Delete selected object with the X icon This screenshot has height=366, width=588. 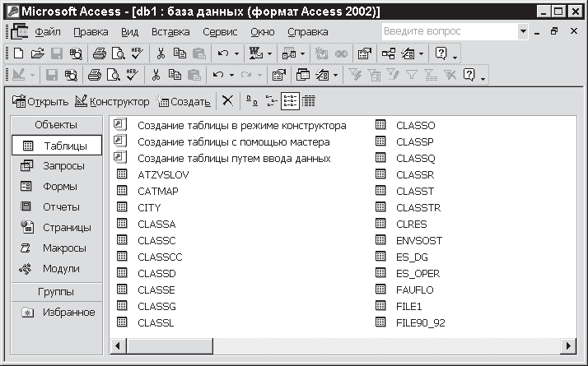coord(228,101)
